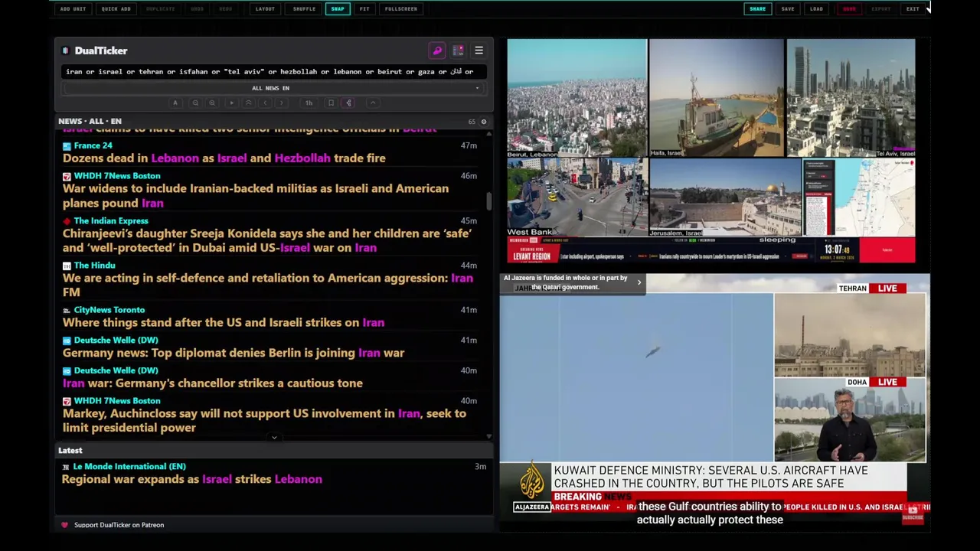The width and height of the screenshot is (980, 551).
Task: Click the FIT toolbar button
Action: pyautogui.click(x=364, y=8)
